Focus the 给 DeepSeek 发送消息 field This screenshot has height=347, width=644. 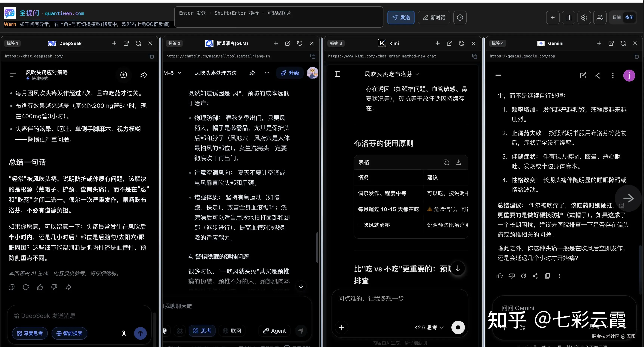coord(79,316)
